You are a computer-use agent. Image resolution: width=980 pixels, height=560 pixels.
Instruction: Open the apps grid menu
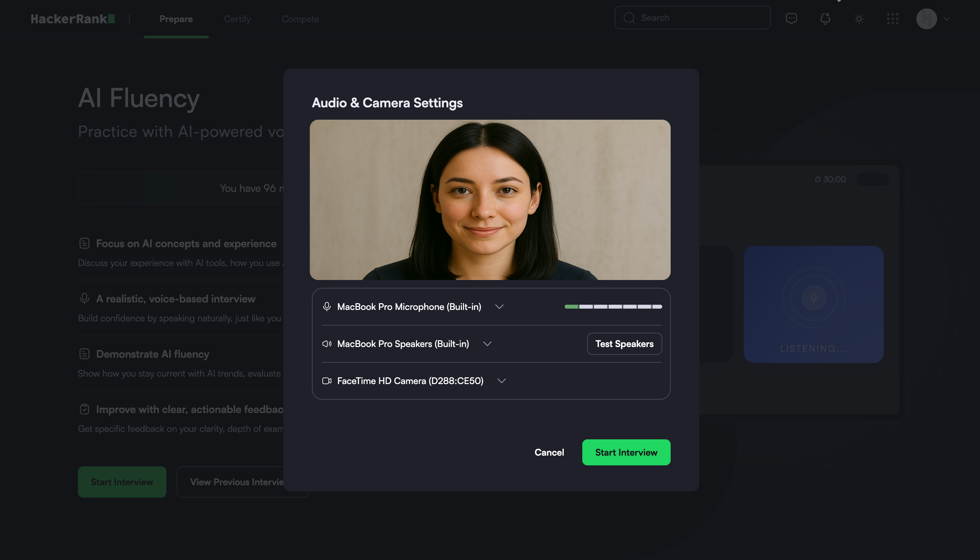point(892,19)
